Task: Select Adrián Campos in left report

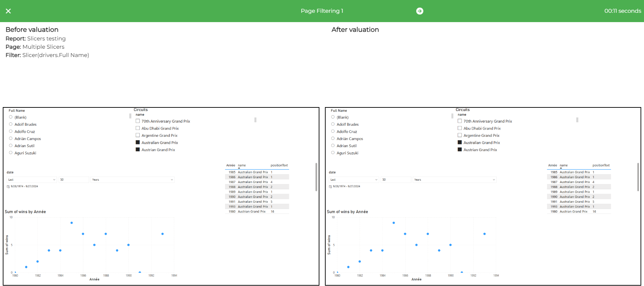Action: (11, 139)
